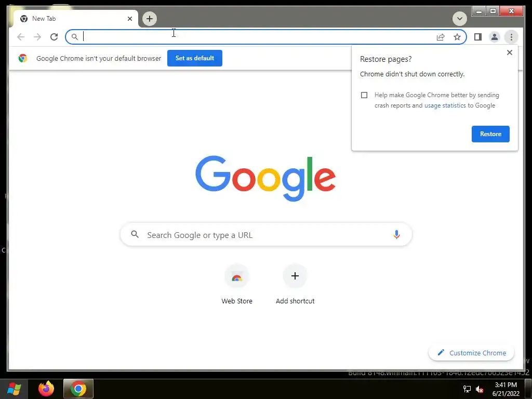Click the magnifier icon in the Google search box
Screen dimensions: 532x399
(135, 234)
